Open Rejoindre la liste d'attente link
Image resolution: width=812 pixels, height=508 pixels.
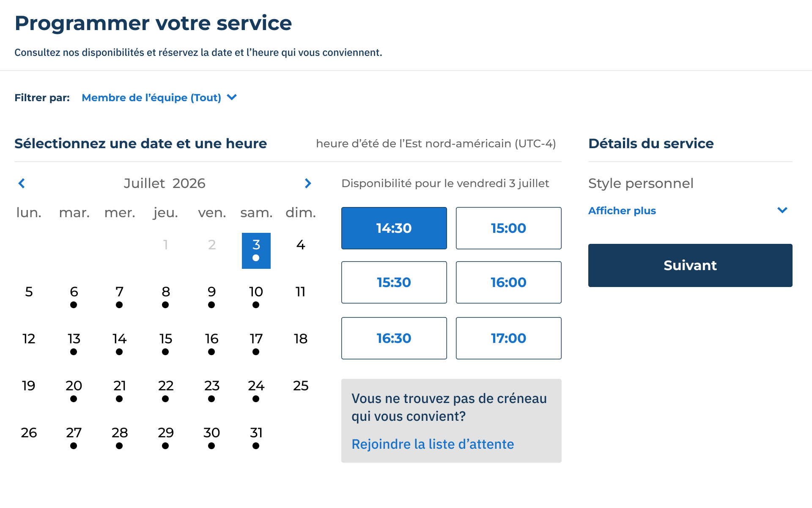(x=433, y=444)
